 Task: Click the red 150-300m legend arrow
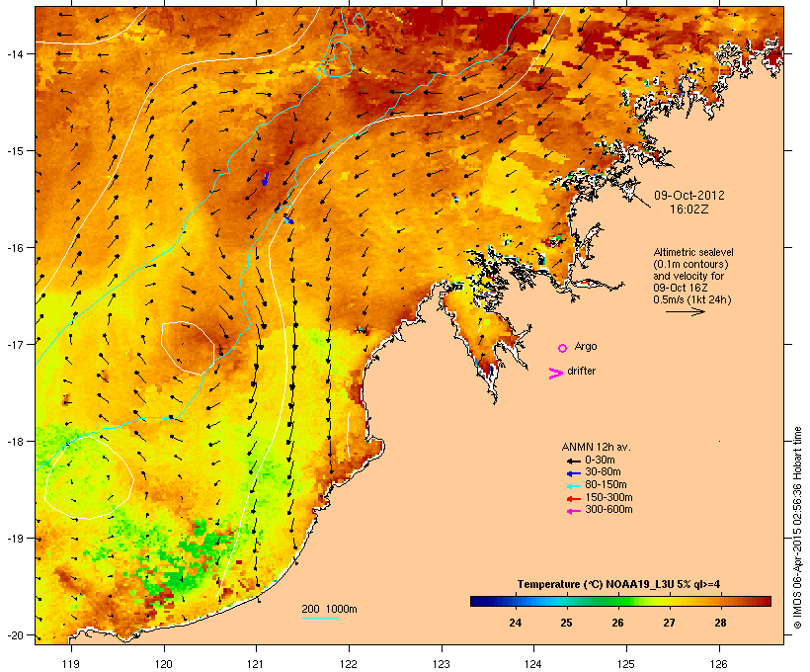click(573, 498)
